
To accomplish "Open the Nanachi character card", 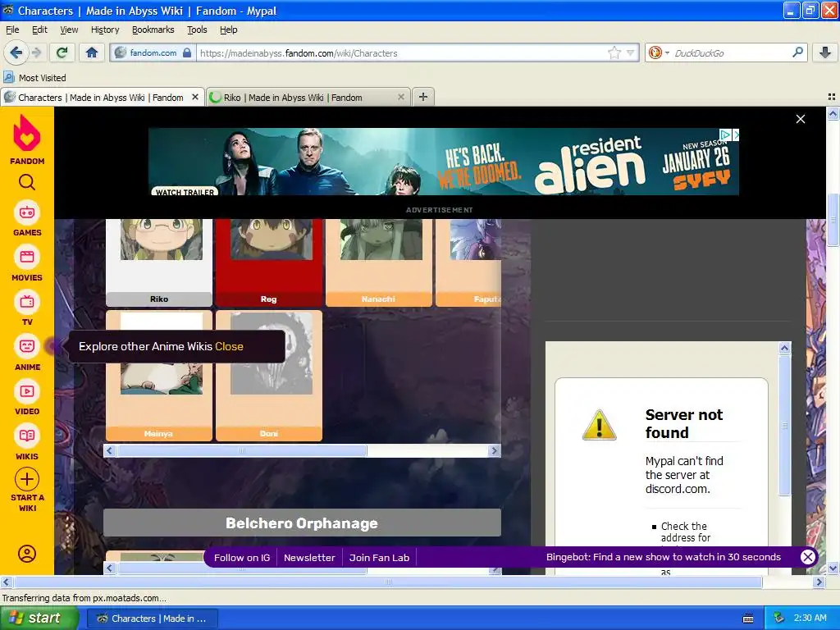I will click(x=379, y=262).
